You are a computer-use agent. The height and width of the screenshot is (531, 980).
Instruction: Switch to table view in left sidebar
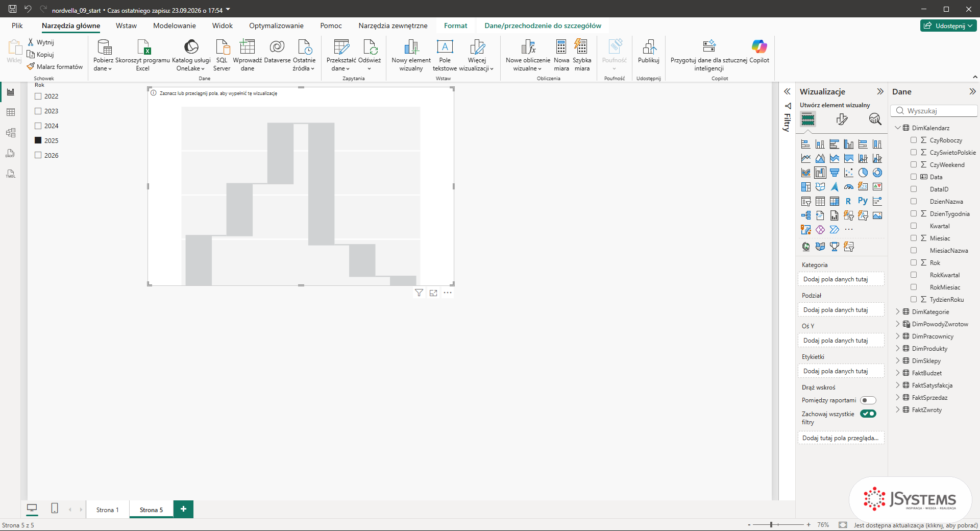tap(11, 112)
